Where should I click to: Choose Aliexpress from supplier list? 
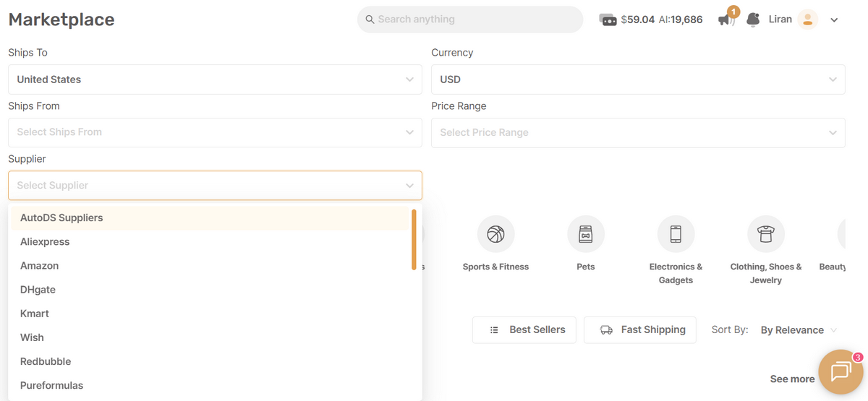[210, 241]
